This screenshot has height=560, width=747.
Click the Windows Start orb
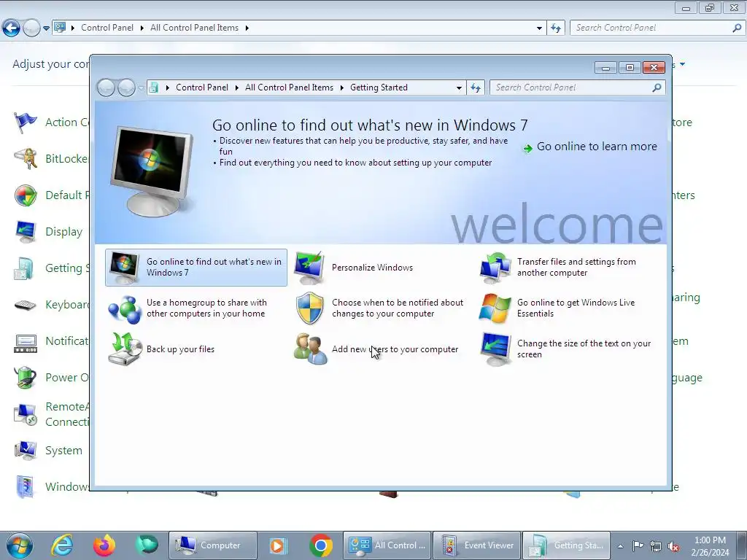tap(20, 545)
